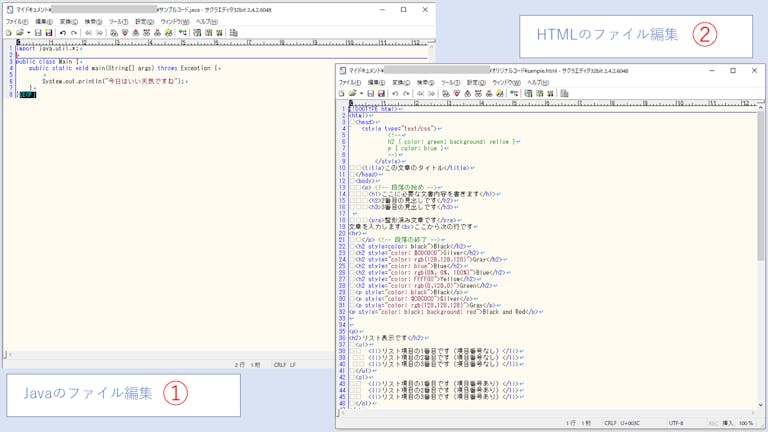Create new file in HTML editor window

click(341, 94)
